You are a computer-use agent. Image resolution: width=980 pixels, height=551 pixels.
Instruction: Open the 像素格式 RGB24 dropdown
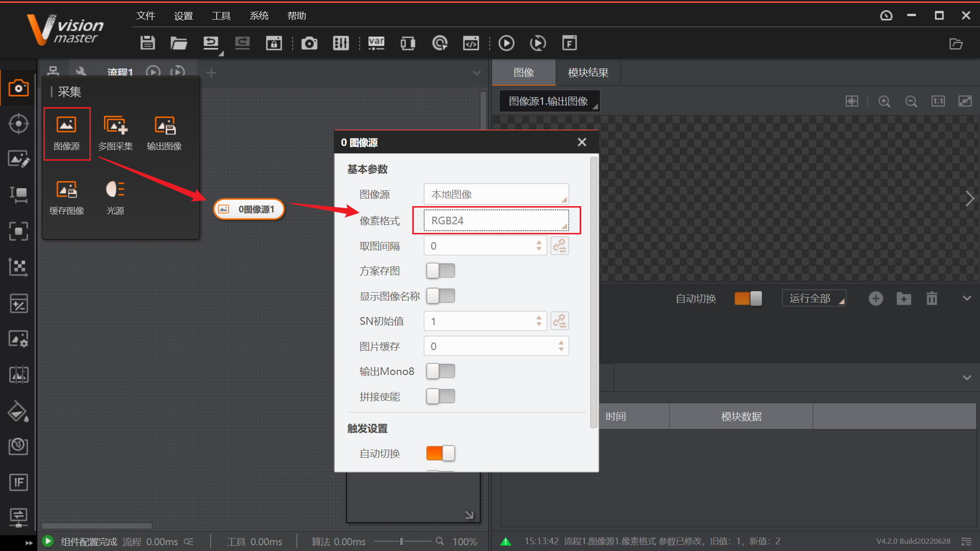point(496,220)
